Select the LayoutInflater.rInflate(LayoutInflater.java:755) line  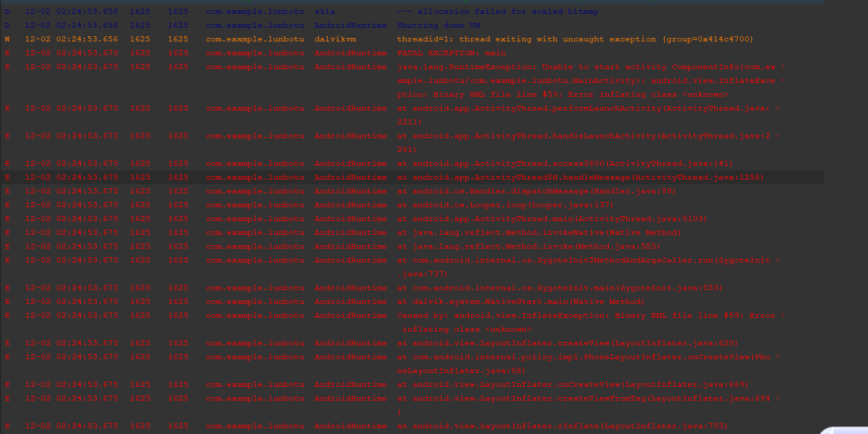[562, 426]
